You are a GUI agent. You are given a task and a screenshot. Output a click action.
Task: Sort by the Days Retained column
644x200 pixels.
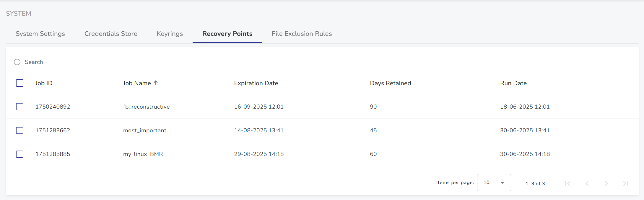[x=390, y=83]
